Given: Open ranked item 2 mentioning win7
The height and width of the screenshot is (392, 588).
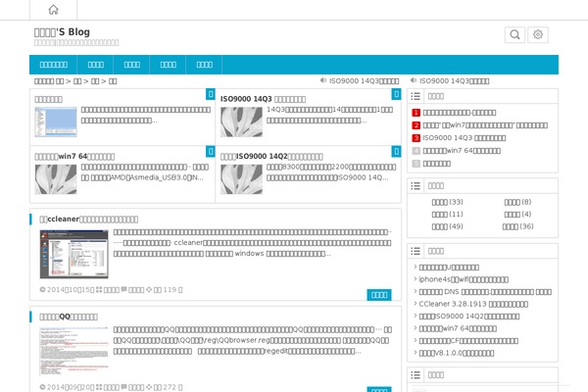Looking at the screenshot, I should click(x=485, y=125).
